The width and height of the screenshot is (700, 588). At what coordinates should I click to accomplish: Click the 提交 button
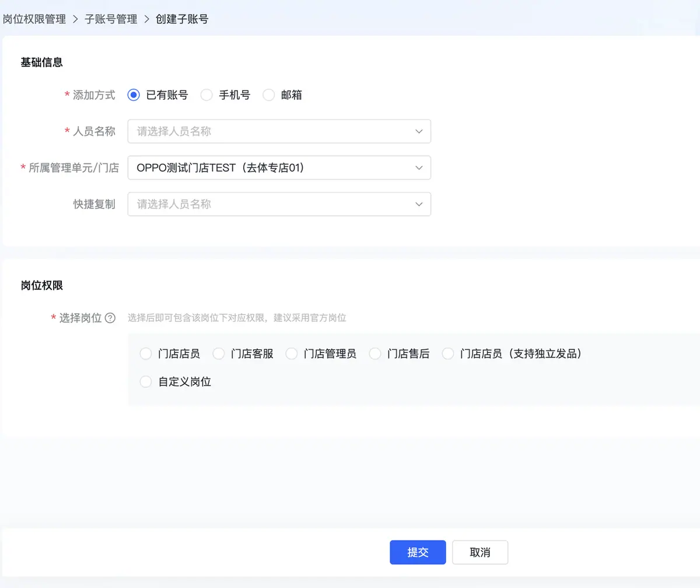click(418, 552)
